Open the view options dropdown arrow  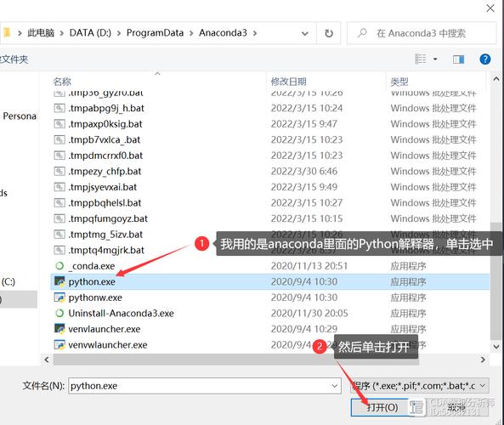435,59
